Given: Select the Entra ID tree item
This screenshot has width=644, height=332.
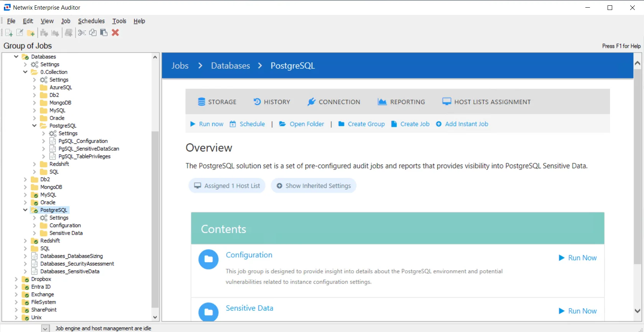Looking at the screenshot, I should 41,287.
